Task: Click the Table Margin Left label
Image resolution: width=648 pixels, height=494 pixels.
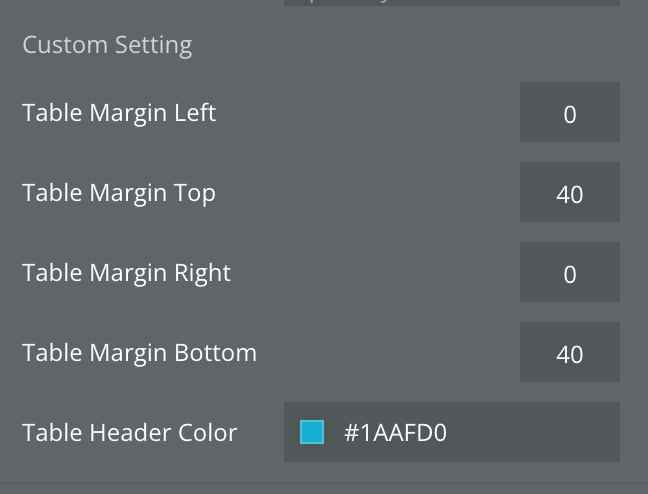Action: pos(119,113)
